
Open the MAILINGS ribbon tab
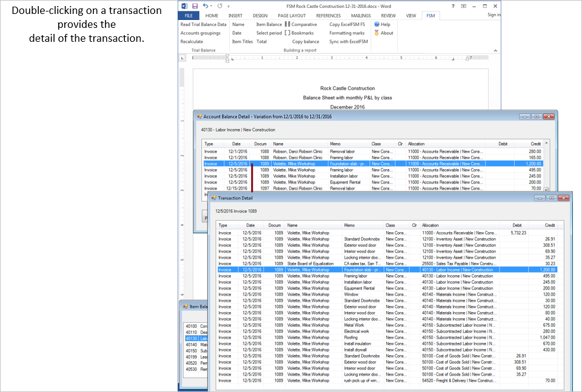coord(361,16)
